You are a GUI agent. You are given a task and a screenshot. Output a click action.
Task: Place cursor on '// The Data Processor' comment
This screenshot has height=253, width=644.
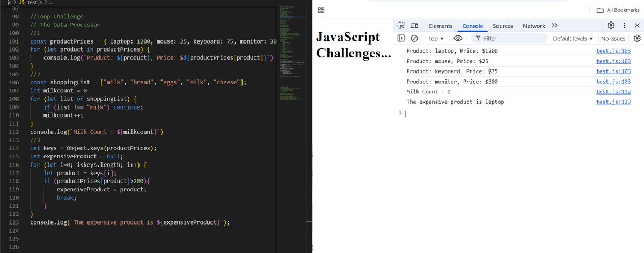tap(65, 25)
